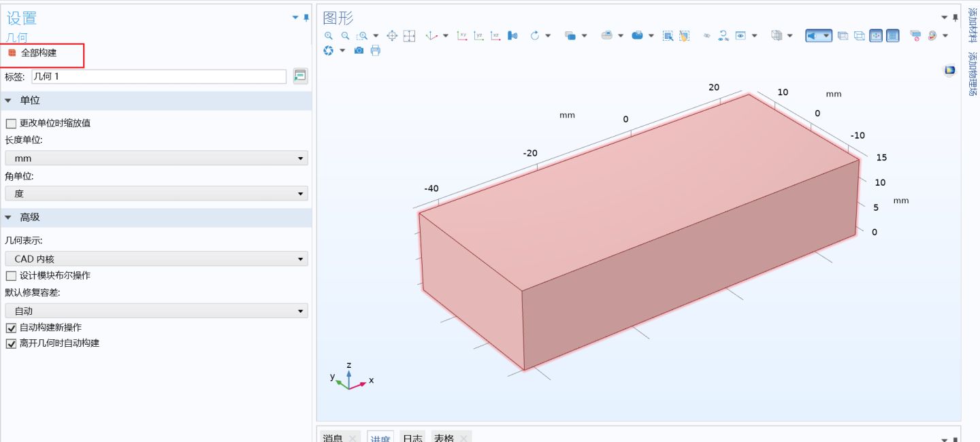
Task: Switch to the 进度 tab
Action: tap(380, 438)
